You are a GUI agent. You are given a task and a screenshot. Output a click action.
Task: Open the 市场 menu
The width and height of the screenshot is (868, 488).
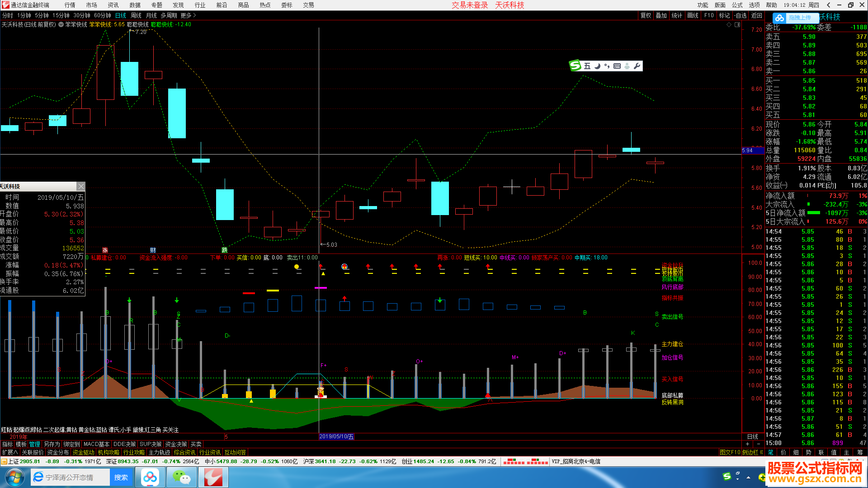(x=91, y=5)
